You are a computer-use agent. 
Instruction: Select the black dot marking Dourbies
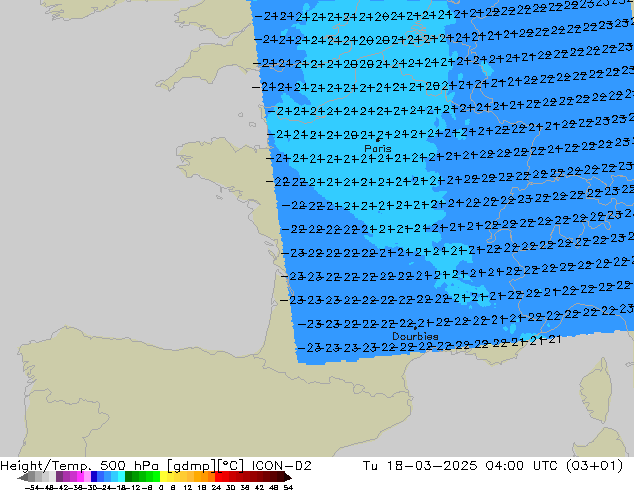pyautogui.click(x=415, y=328)
